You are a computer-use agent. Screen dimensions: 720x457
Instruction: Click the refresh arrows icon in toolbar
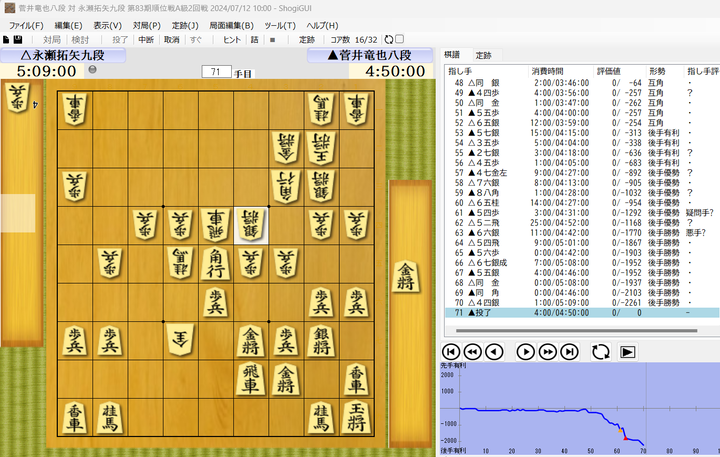click(x=389, y=39)
